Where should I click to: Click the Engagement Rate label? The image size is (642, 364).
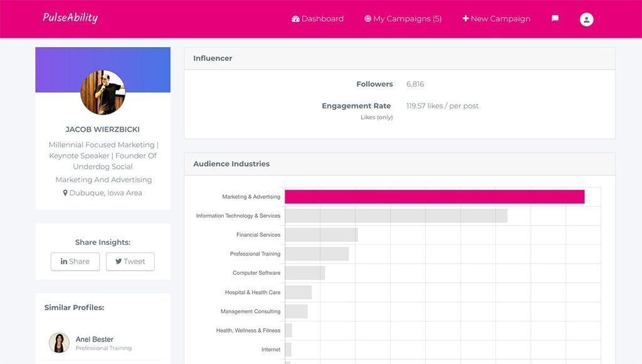[x=356, y=106]
